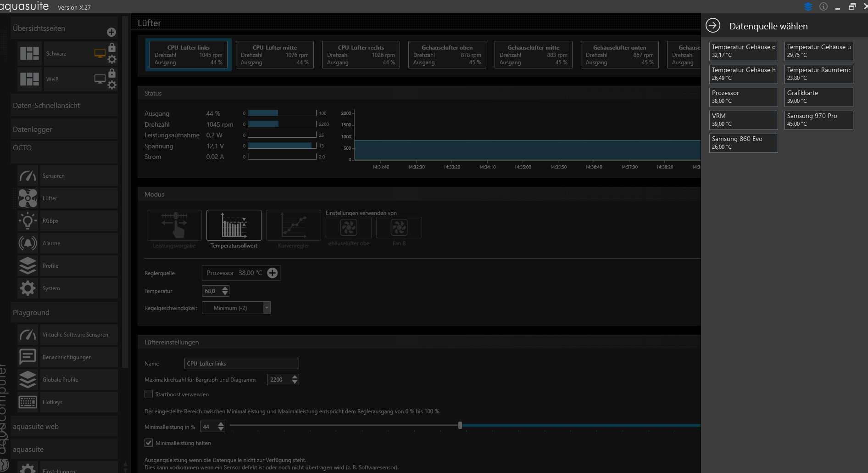Click the Benachrichtigungen message icon
The image size is (868, 473).
tap(28, 357)
